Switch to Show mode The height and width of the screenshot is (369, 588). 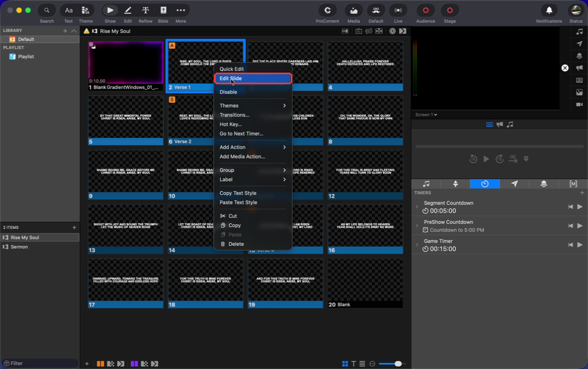tap(110, 11)
